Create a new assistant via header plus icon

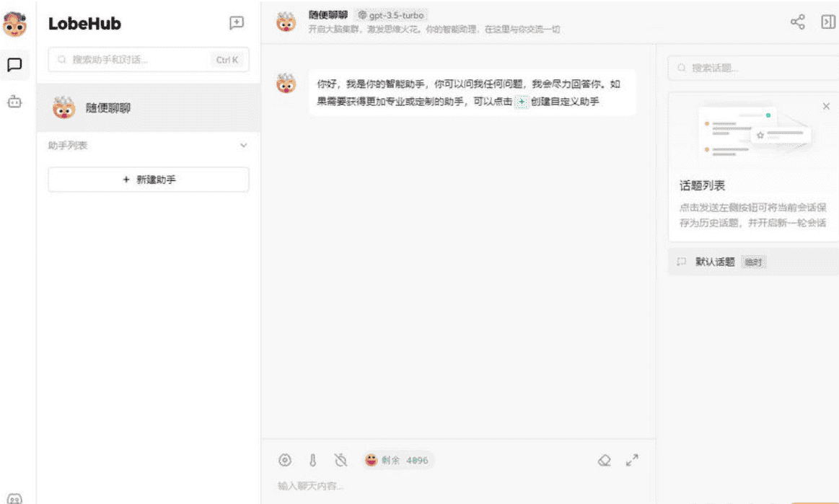point(237,22)
